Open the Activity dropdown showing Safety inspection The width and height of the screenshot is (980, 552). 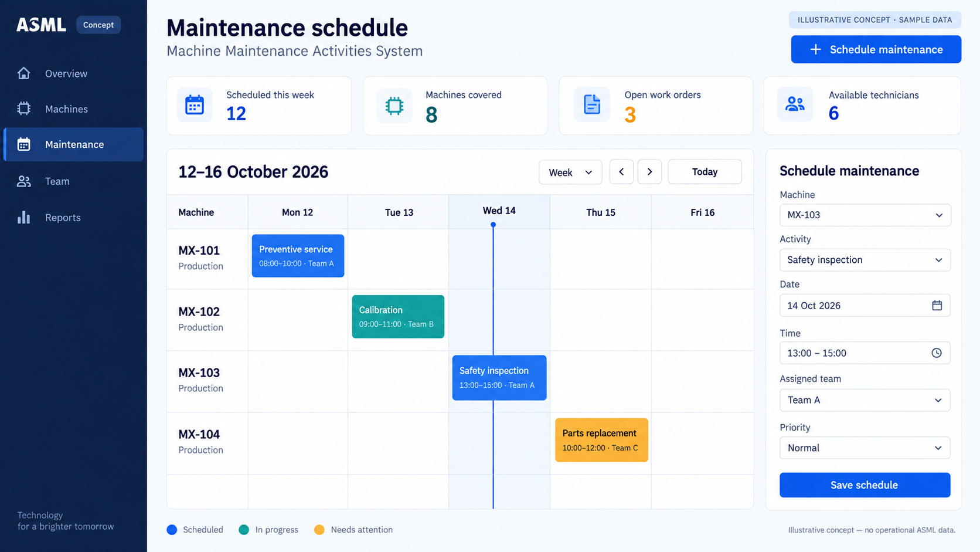(x=865, y=260)
